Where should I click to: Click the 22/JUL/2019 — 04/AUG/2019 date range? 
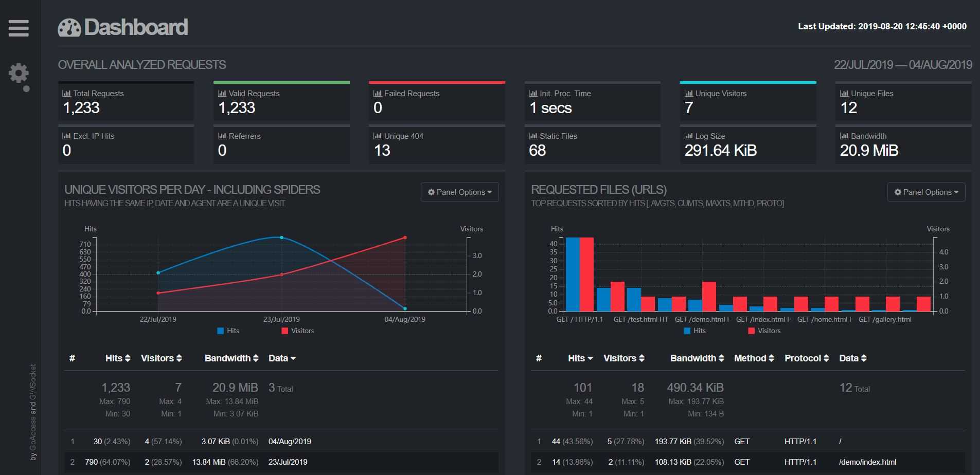pyautogui.click(x=903, y=65)
